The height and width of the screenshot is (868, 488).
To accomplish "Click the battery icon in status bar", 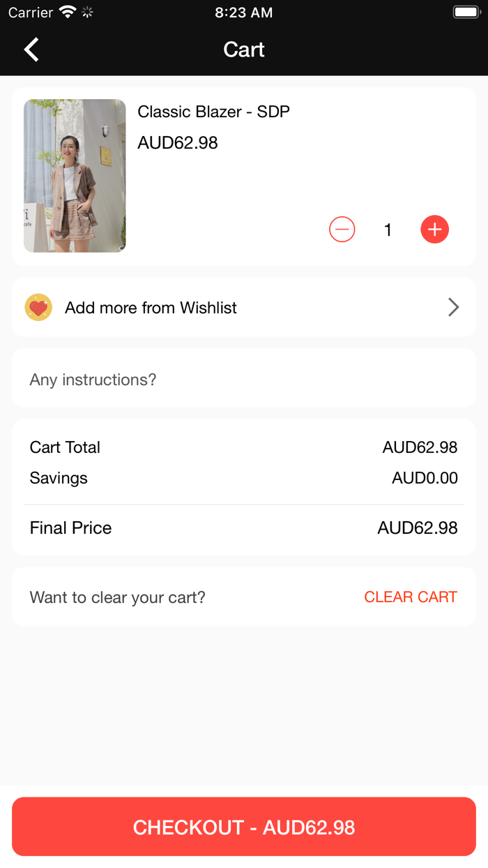I will (x=465, y=12).
